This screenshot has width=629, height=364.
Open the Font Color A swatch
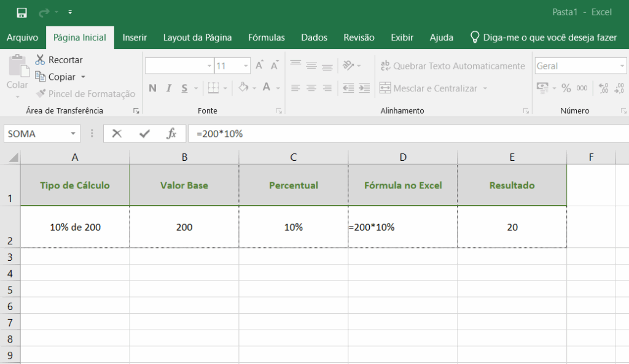click(x=267, y=88)
